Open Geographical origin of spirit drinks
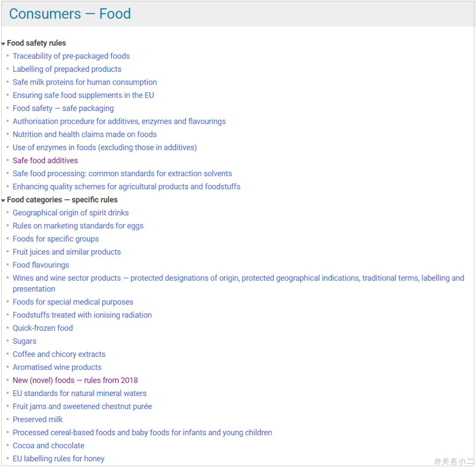The image size is (476, 467). (71, 213)
